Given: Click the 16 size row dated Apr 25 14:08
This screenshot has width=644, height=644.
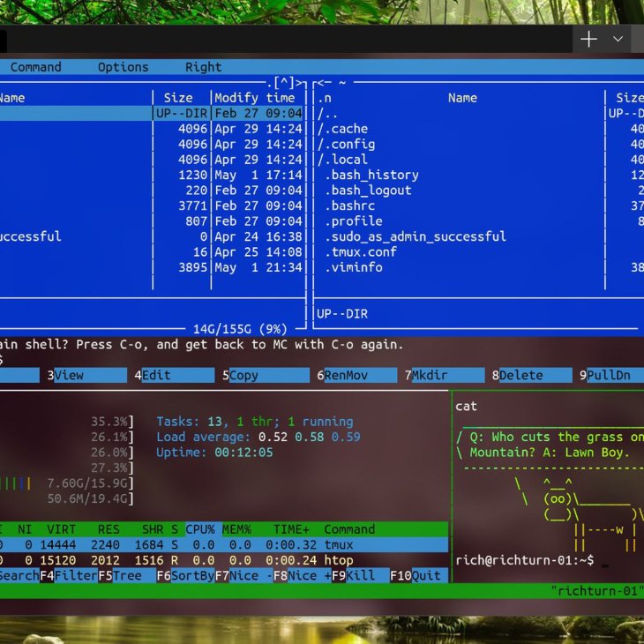Looking at the screenshot, I should tap(152, 252).
